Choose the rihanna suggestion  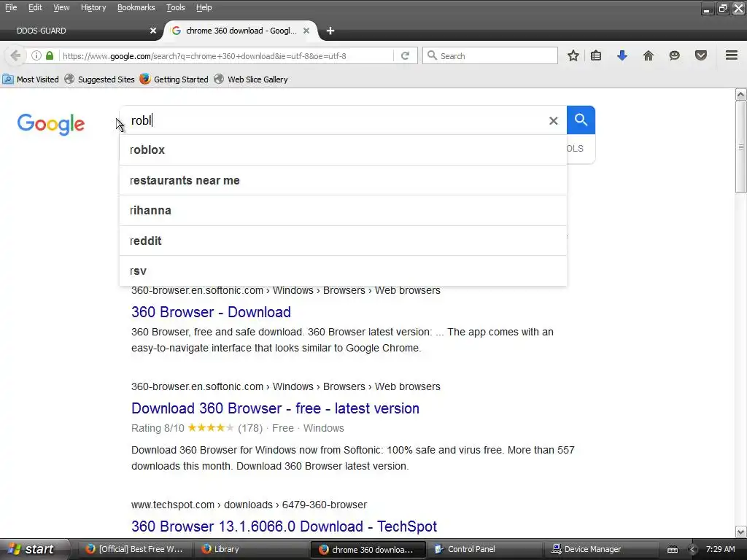[x=343, y=211]
